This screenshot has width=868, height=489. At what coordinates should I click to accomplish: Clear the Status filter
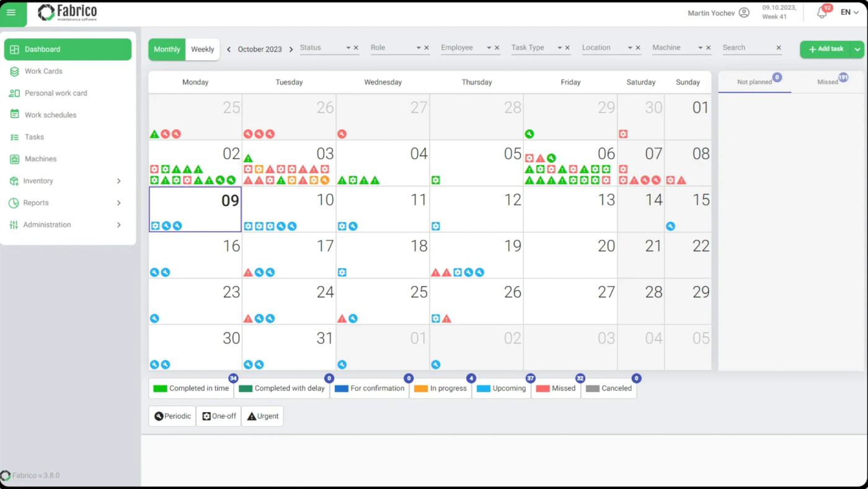point(356,48)
